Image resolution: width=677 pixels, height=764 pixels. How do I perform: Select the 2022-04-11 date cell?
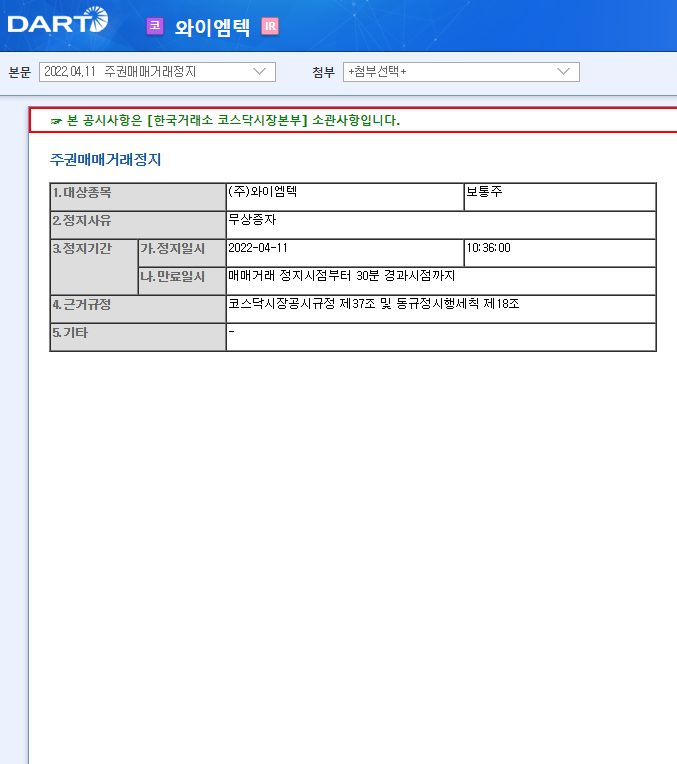pos(345,253)
